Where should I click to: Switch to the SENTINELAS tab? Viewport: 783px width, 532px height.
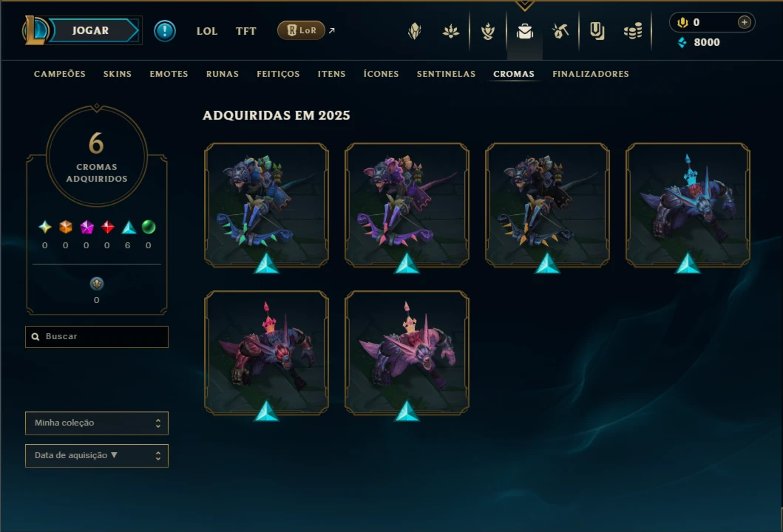pyautogui.click(x=446, y=74)
